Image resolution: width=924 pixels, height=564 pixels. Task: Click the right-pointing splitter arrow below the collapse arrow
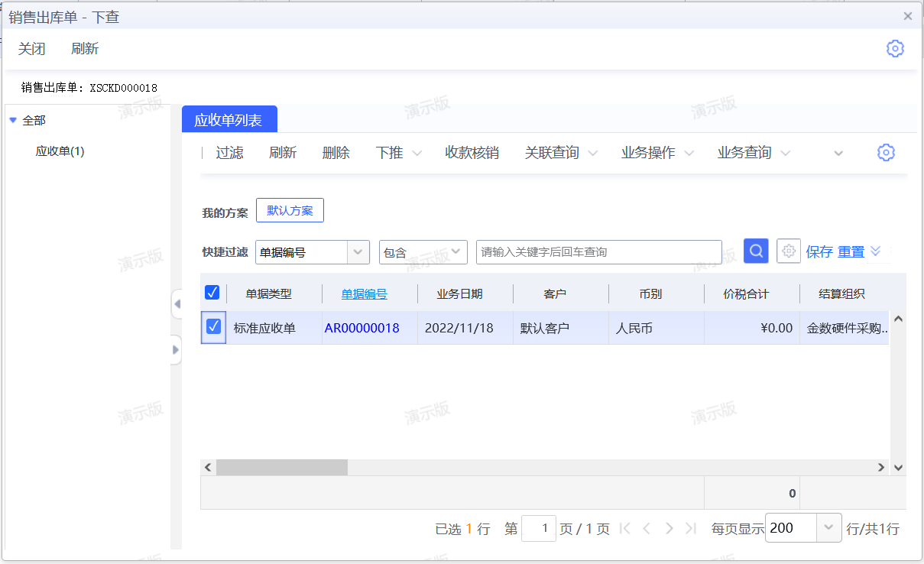tap(177, 350)
